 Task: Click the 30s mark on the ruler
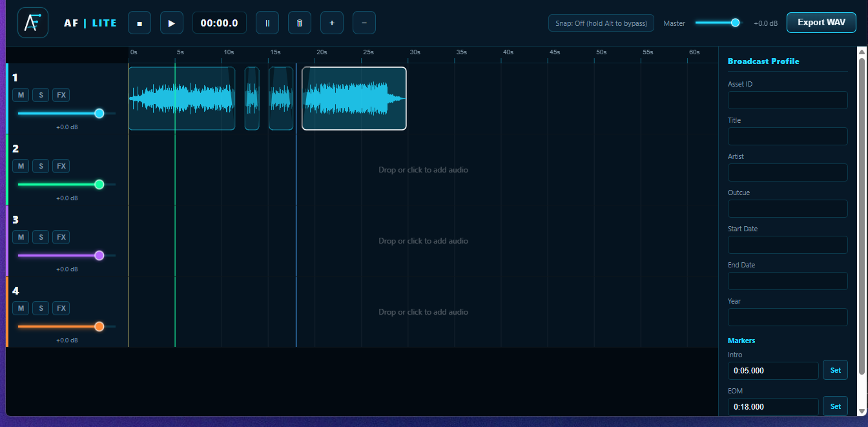coord(415,52)
